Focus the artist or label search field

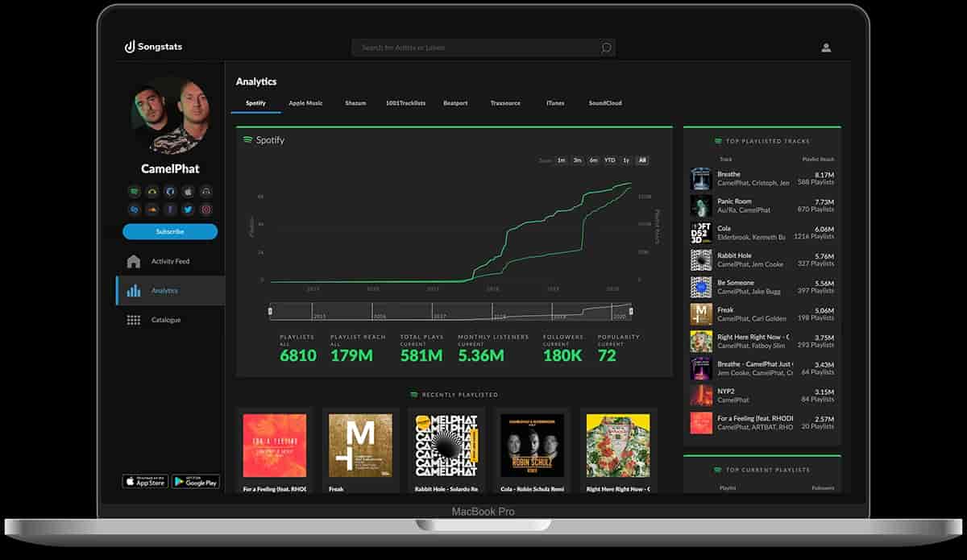click(475, 48)
